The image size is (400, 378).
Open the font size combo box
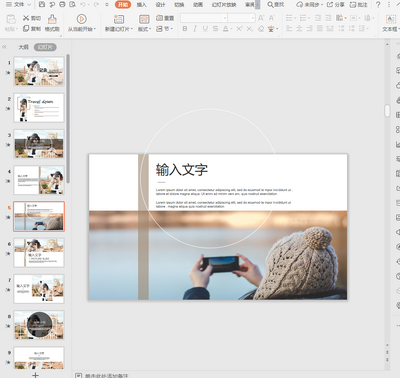pos(241,18)
